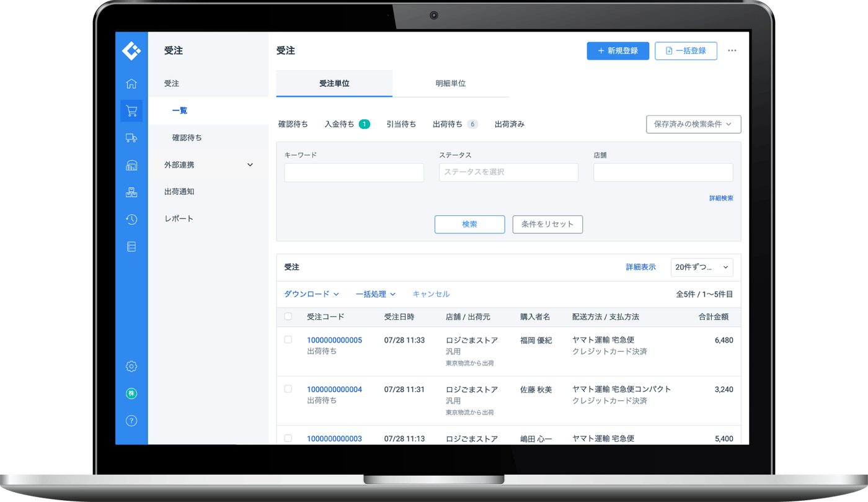Open order link 1000000000005
Viewport: 868px width, 502px height.
pos(334,340)
